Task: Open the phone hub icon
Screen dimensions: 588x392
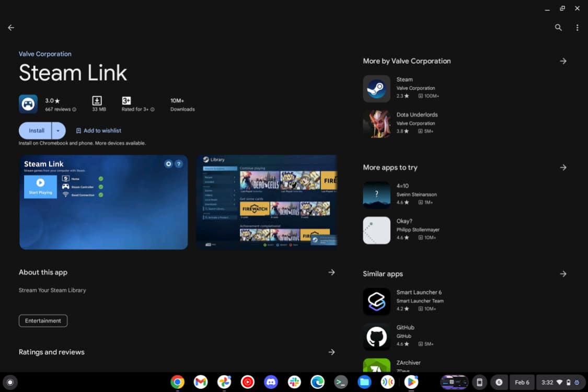Action: 479,382
